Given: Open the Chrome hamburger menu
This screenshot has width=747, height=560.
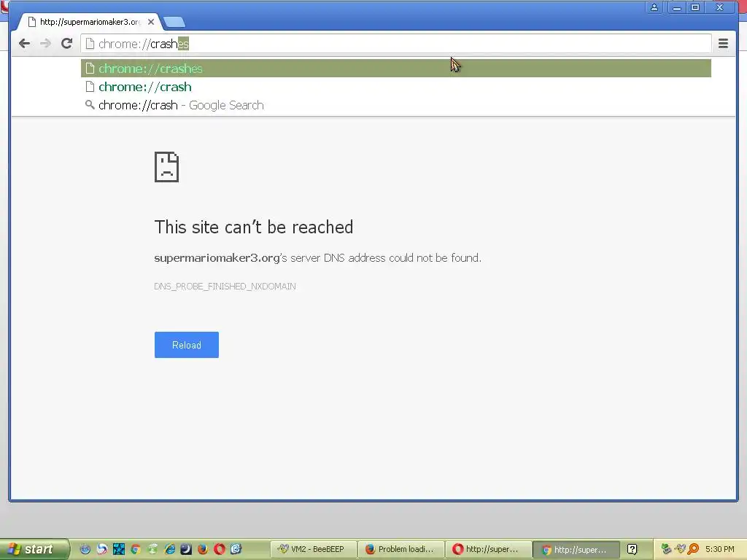Looking at the screenshot, I should [x=723, y=44].
